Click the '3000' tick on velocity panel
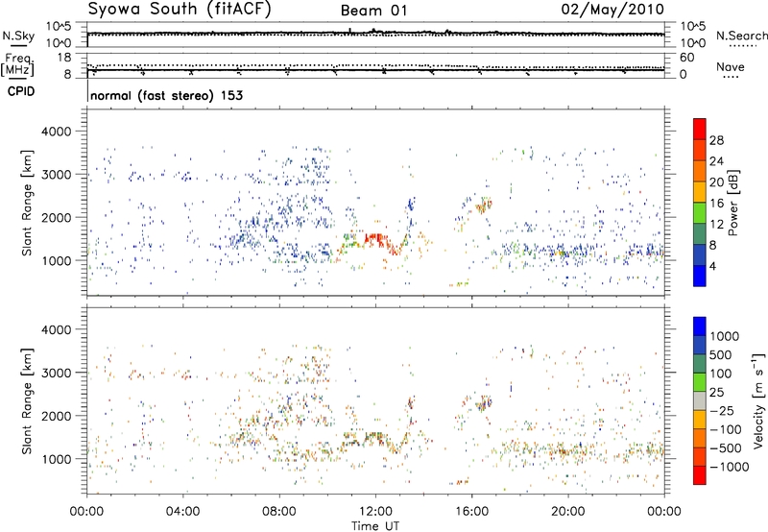Image resolution: width=768 pixels, height=532 pixels. [57, 373]
